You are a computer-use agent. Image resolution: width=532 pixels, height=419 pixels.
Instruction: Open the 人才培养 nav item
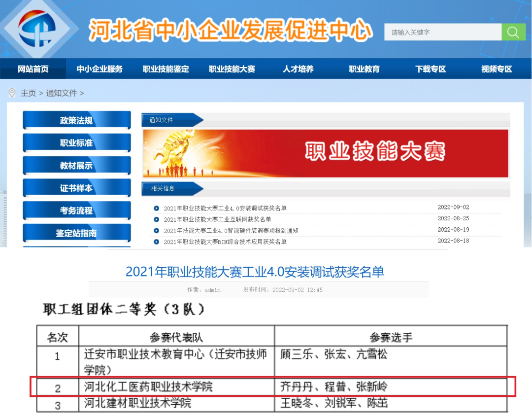[x=298, y=69]
